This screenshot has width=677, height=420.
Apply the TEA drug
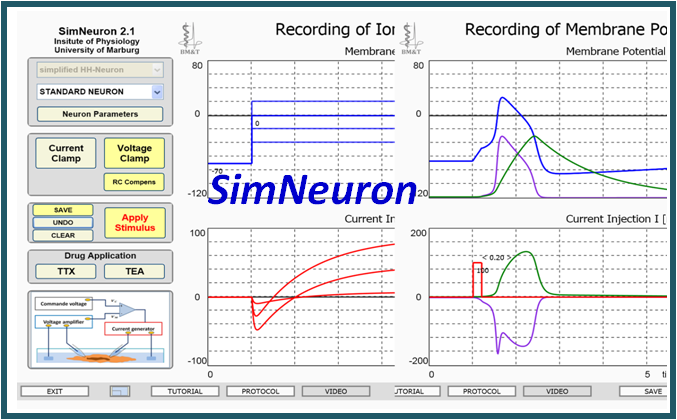(134, 272)
